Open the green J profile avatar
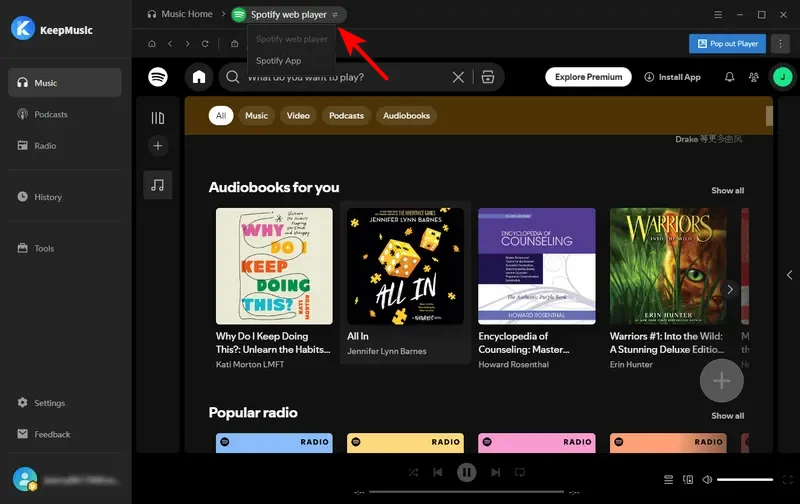800x504 pixels. coord(783,77)
